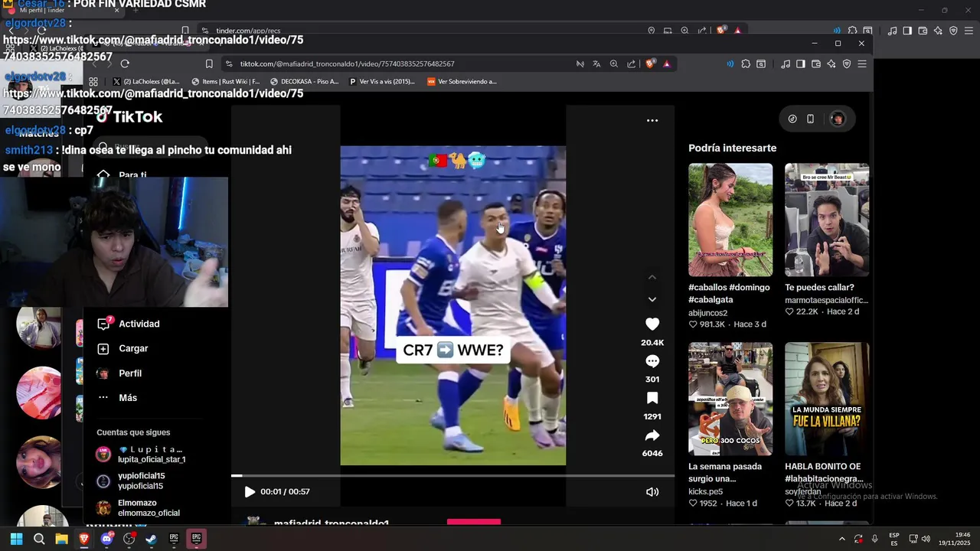Go to Perfil in TikTok sidebar
Viewport: 980px width, 551px height.
click(x=119, y=373)
